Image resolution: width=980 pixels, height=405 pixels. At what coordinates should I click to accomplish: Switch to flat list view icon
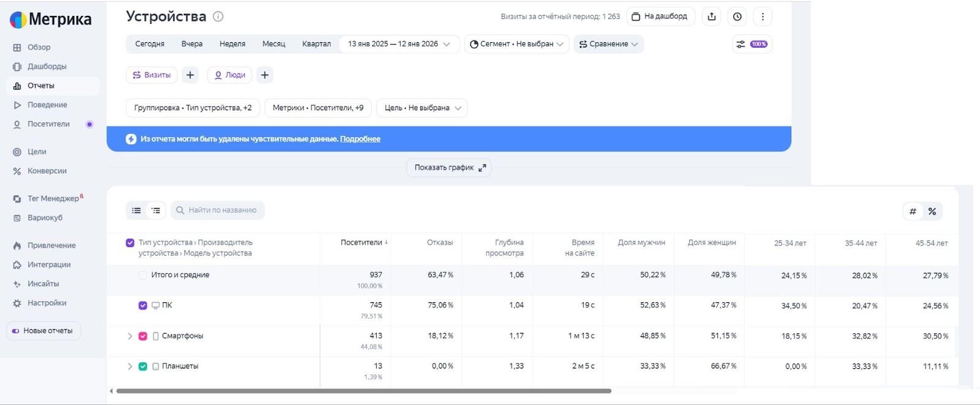(x=137, y=210)
